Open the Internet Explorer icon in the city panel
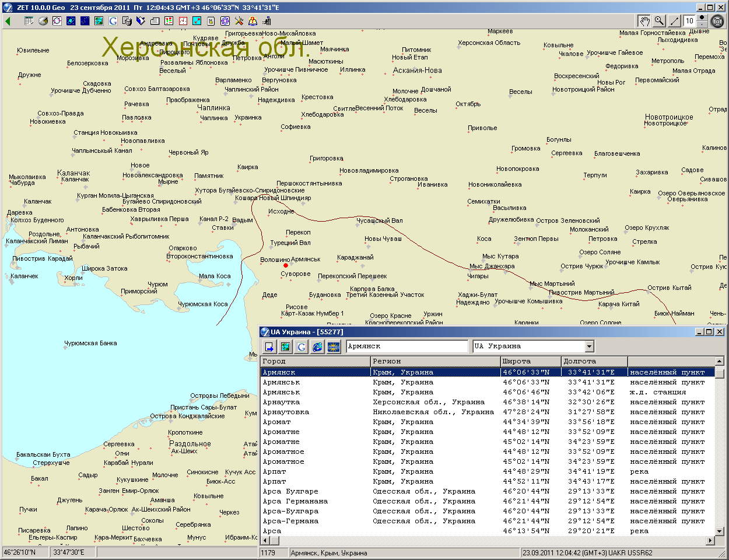 (x=317, y=347)
